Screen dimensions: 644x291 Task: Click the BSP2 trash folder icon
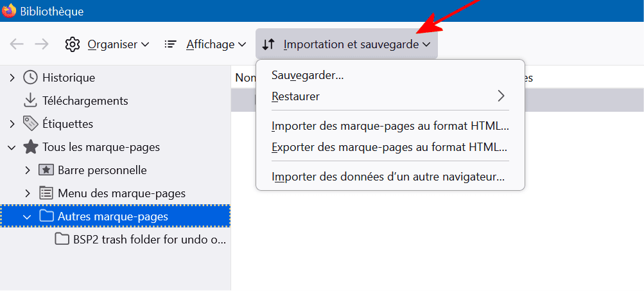click(62, 239)
